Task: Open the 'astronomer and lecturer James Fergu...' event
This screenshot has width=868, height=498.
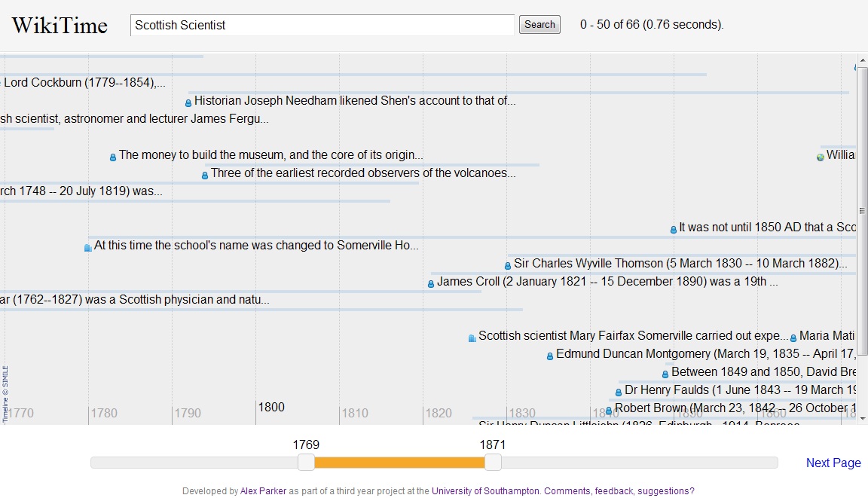Action: (135, 119)
